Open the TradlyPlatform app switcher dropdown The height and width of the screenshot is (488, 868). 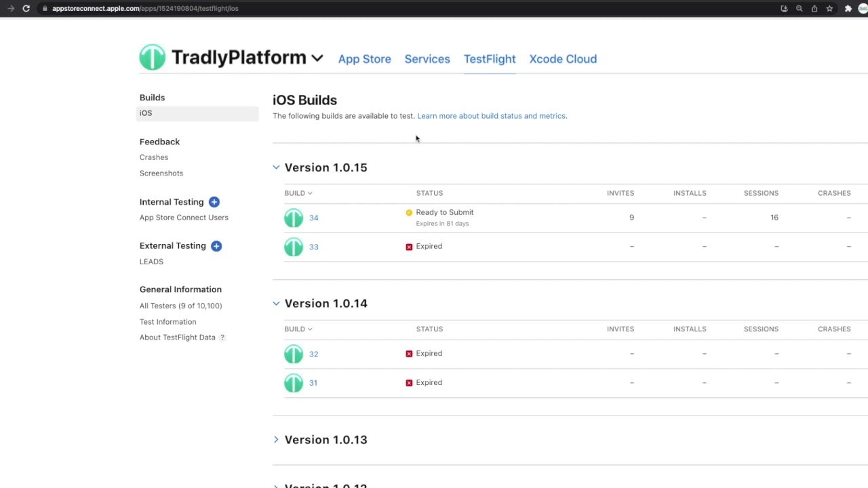click(x=317, y=59)
